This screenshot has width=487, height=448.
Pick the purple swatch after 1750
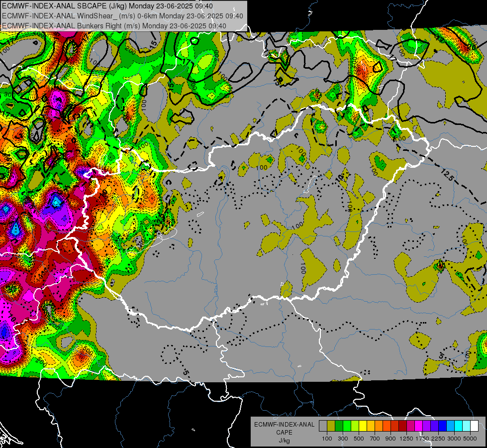click(426, 426)
